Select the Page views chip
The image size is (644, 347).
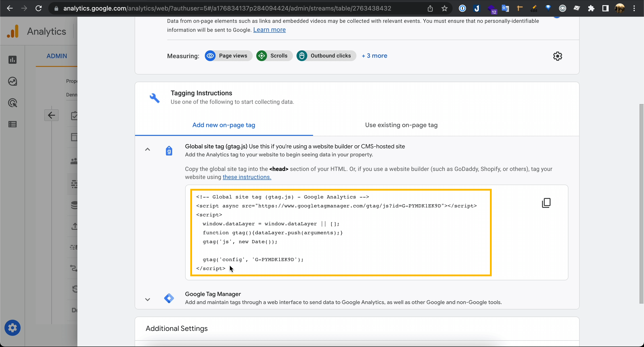point(228,56)
